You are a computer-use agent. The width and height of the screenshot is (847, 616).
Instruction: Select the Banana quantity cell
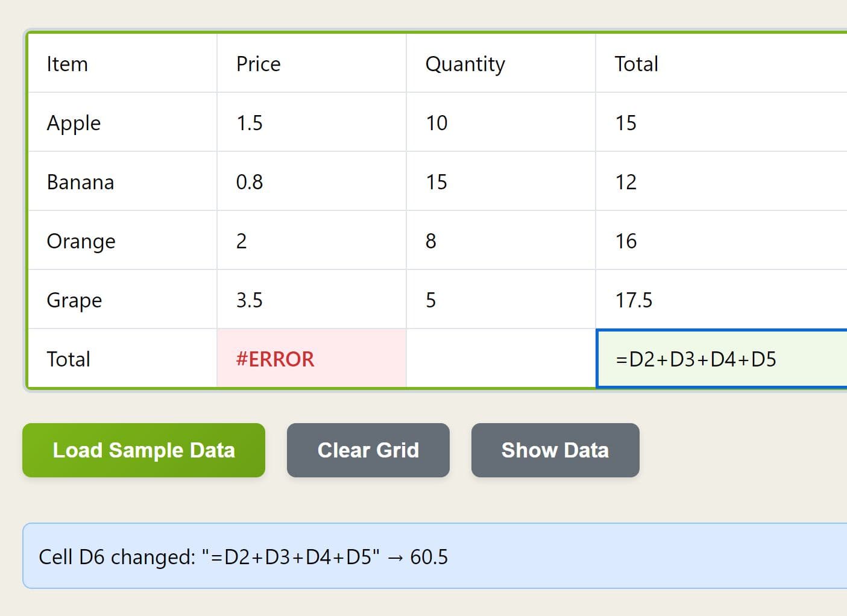click(x=501, y=181)
